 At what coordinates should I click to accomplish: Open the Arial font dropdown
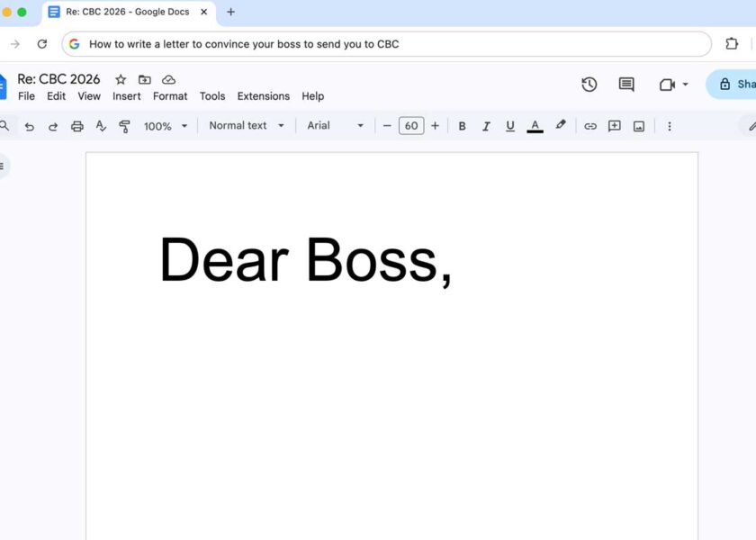tap(335, 126)
